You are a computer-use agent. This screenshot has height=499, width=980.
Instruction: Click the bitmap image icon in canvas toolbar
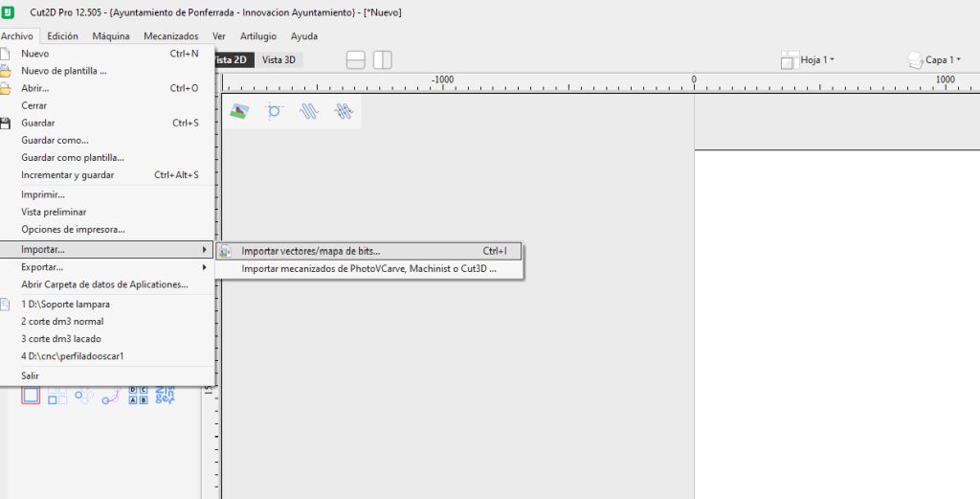coord(239,111)
